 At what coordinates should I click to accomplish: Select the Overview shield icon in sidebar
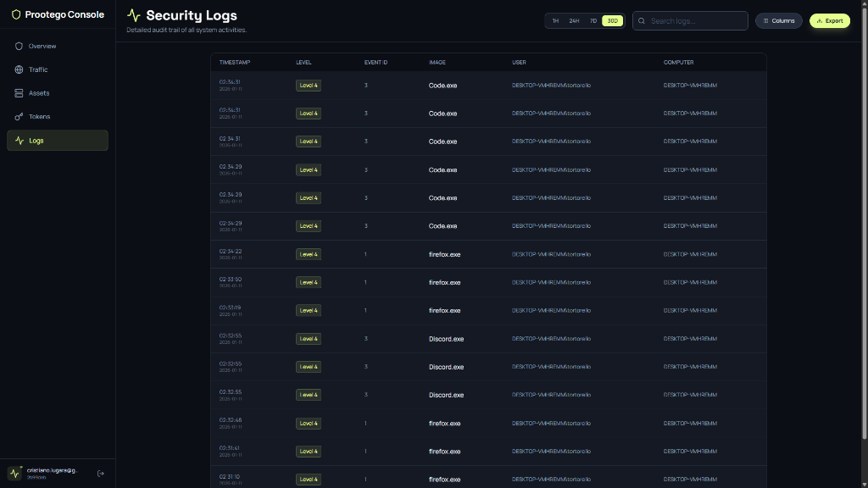18,46
